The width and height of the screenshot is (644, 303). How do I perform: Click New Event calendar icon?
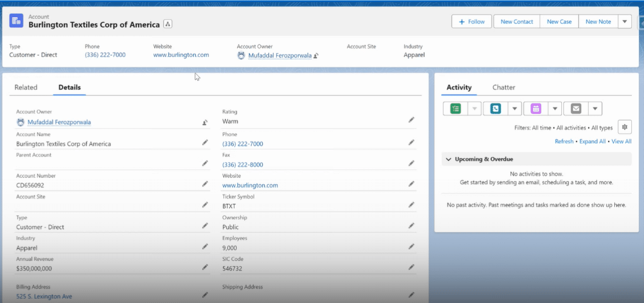536,108
